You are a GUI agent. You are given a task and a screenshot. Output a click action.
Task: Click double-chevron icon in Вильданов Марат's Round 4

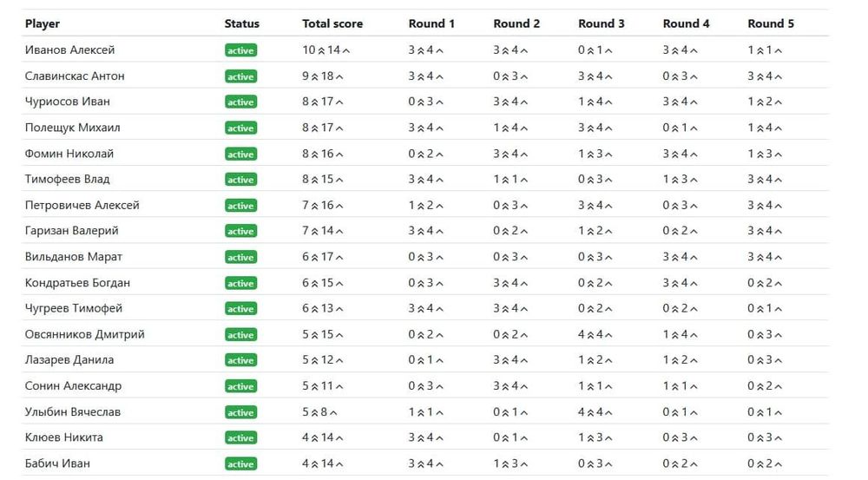click(x=675, y=257)
